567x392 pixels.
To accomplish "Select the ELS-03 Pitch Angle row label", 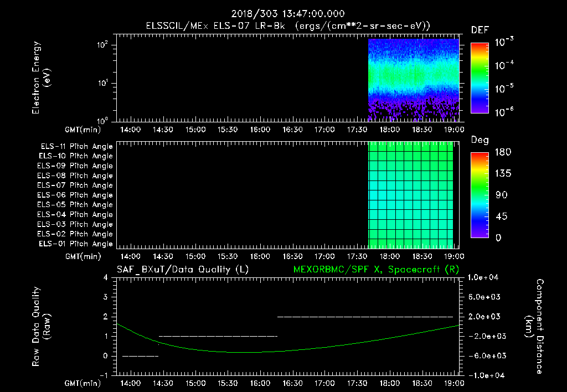I will (x=75, y=224).
